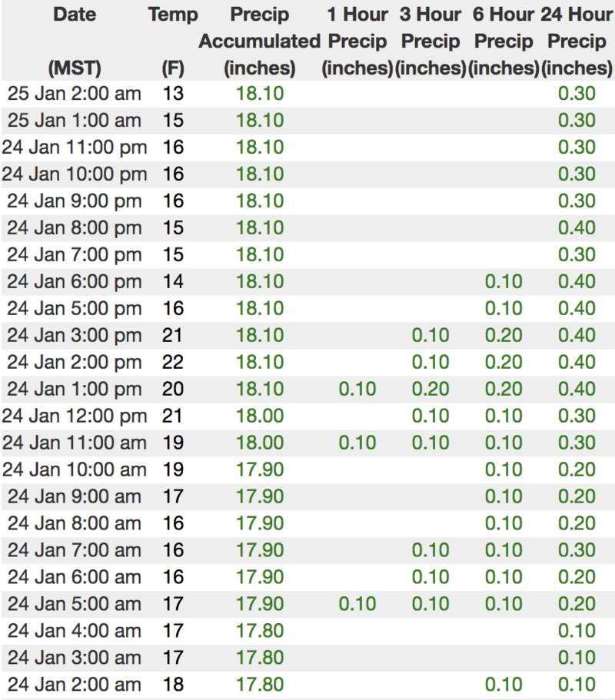
Task: Click the 3 Hour Precip 0.20 value
Action: pyautogui.click(x=430, y=389)
